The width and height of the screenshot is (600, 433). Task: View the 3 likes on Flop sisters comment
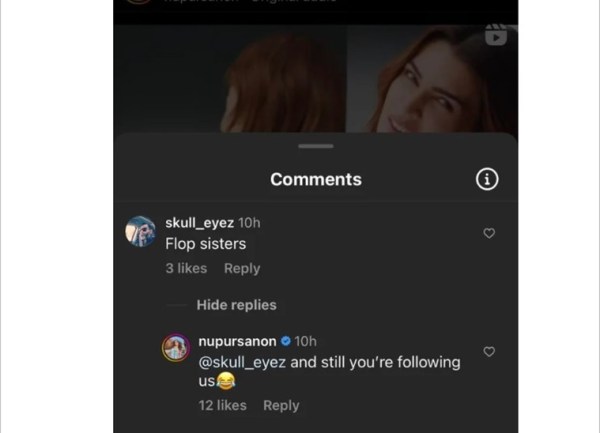pyautogui.click(x=186, y=268)
